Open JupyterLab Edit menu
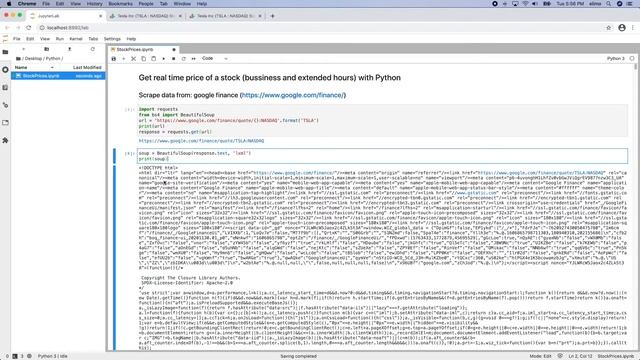The height and width of the screenshot is (360, 640). coord(30,39)
